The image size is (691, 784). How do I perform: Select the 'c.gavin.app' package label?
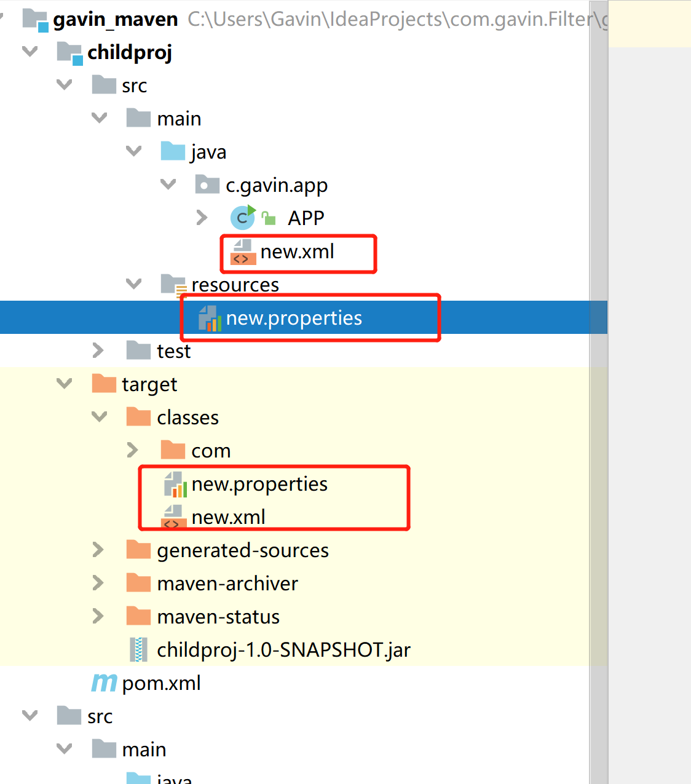[277, 185]
